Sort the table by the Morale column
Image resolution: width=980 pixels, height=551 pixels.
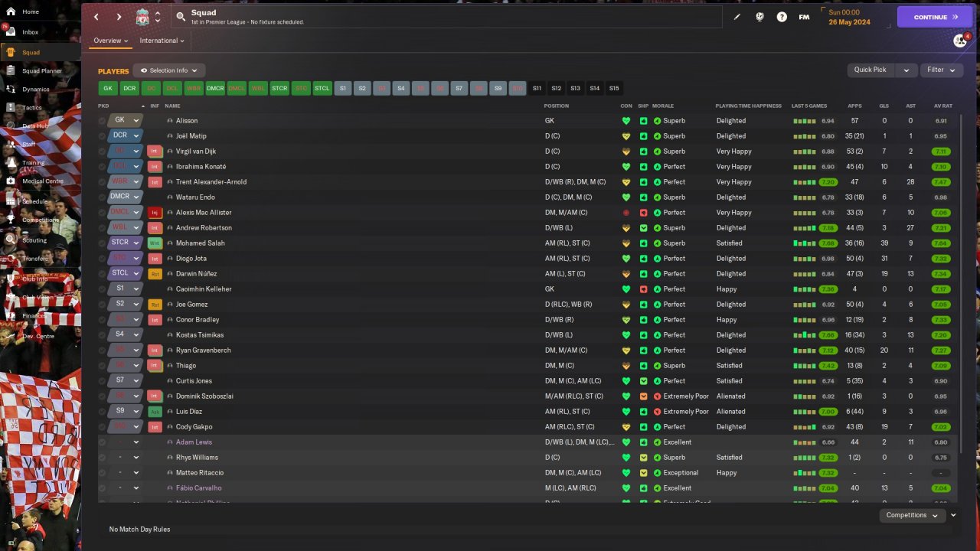(662, 106)
